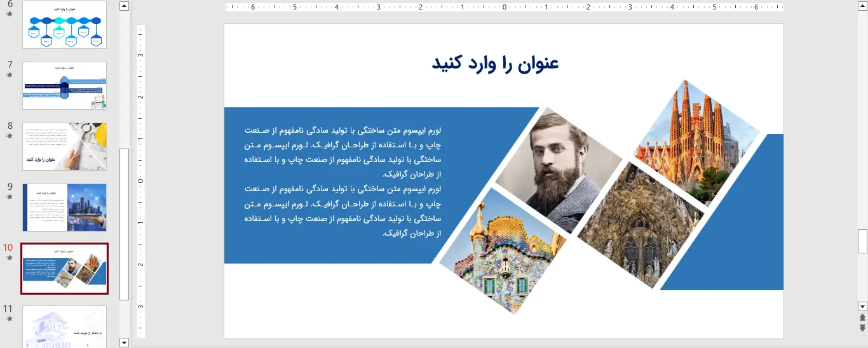Viewport: 868px width, 348px height.
Task: Click the animation star icon beside slide 7
Action: click(9, 74)
